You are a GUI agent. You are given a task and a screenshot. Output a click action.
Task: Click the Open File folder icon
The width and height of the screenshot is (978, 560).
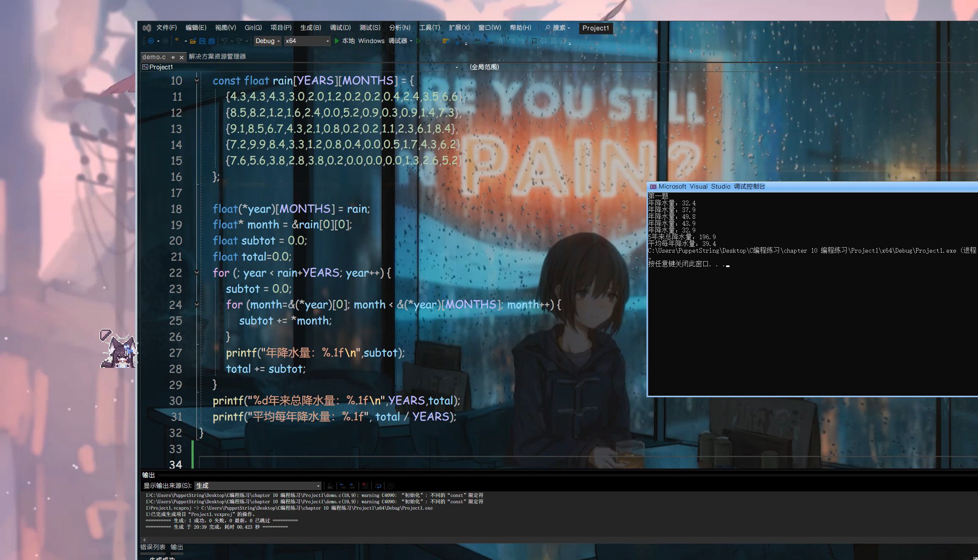click(x=193, y=41)
